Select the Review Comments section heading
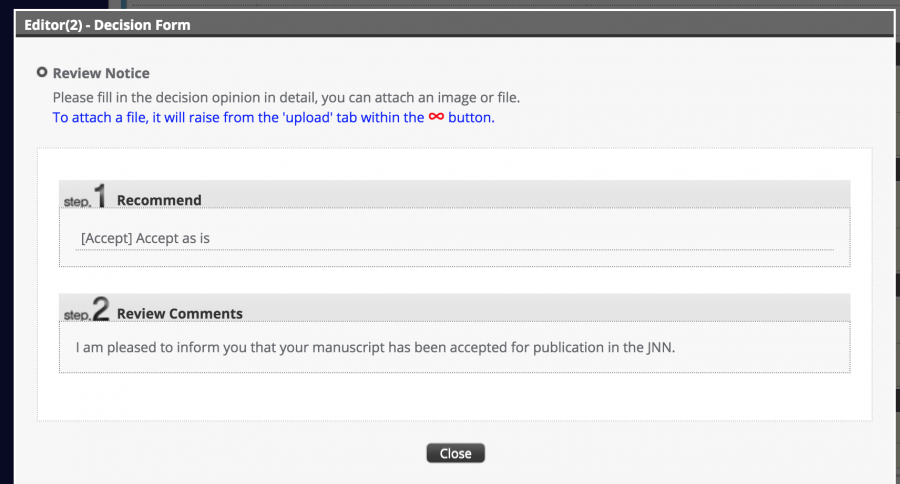The width and height of the screenshot is (900, 484). 179,313
